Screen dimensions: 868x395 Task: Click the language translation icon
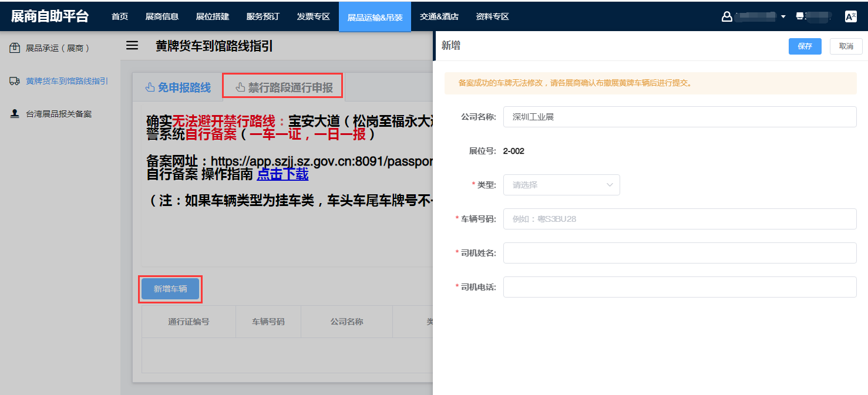850,16
